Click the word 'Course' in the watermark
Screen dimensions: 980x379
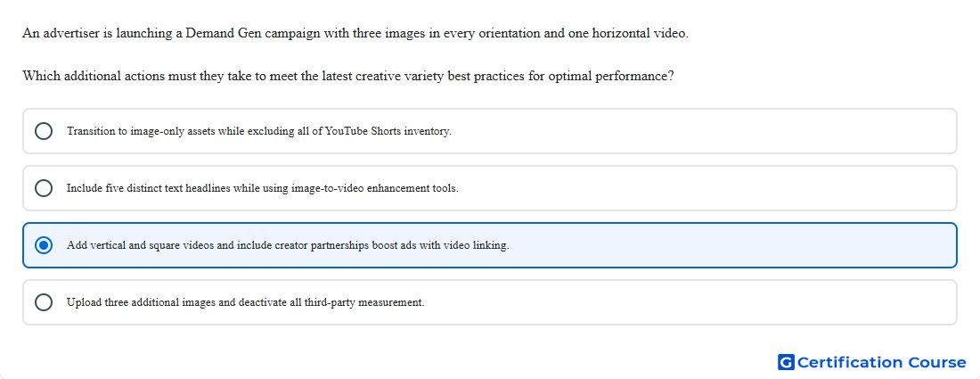point(937,363)
